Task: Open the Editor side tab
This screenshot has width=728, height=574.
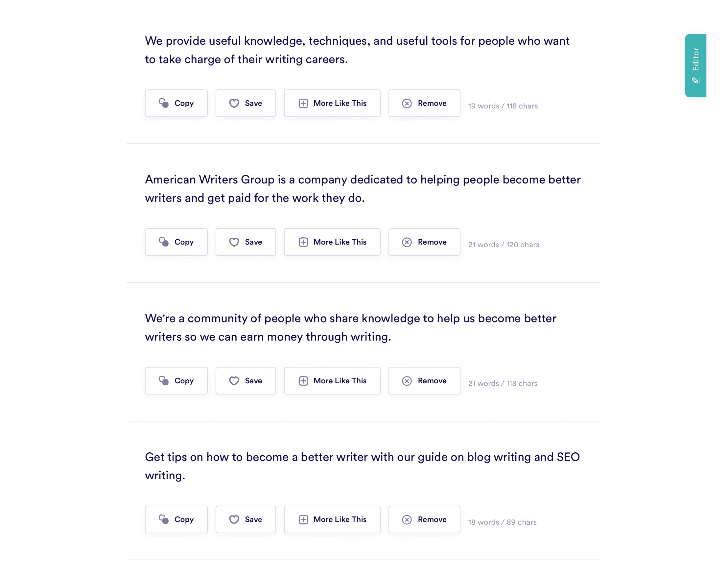Action: coord(695,65)
